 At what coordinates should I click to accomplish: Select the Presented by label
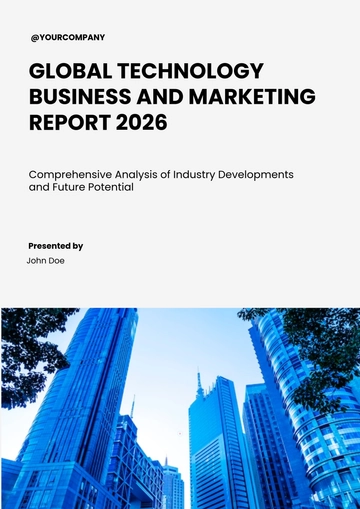coord(56,246)
